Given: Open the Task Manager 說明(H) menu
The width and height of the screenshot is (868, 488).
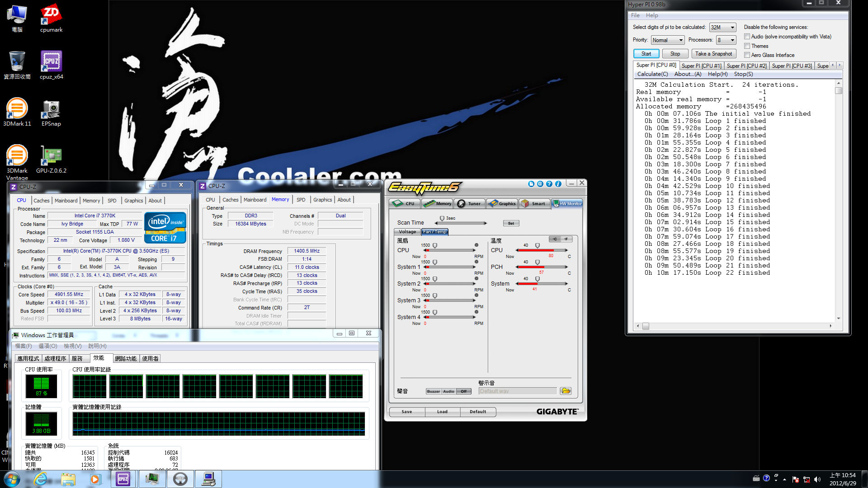Looking at the screenshot, I should 97,346.
